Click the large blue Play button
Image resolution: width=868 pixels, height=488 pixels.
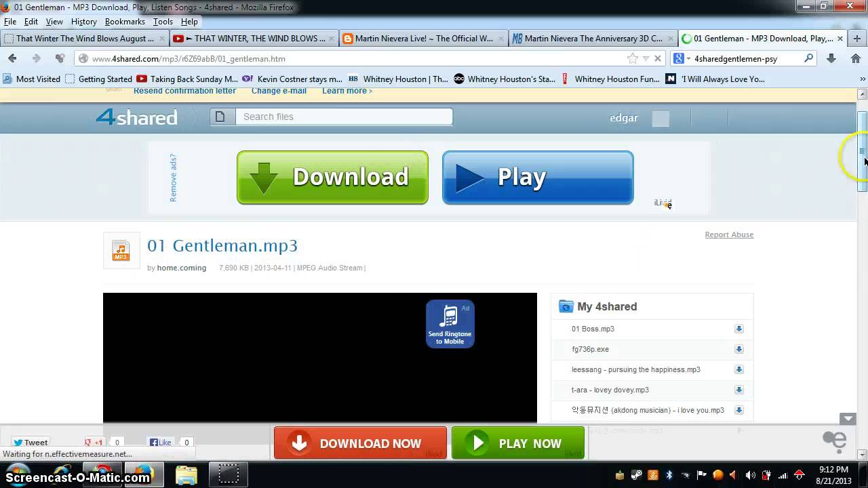coord(538,178)
